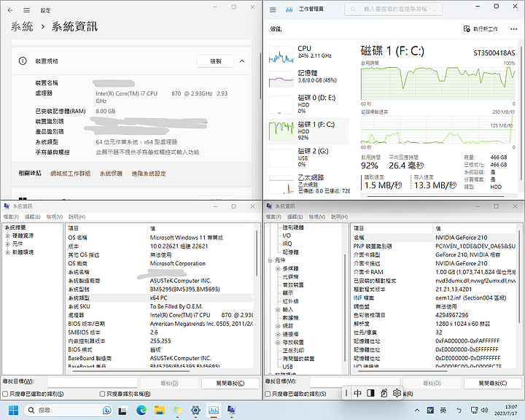Click 尋找目標(W) field in the left System Information window
The height and width of the screenshot is (420, 525).
point(92,382)
